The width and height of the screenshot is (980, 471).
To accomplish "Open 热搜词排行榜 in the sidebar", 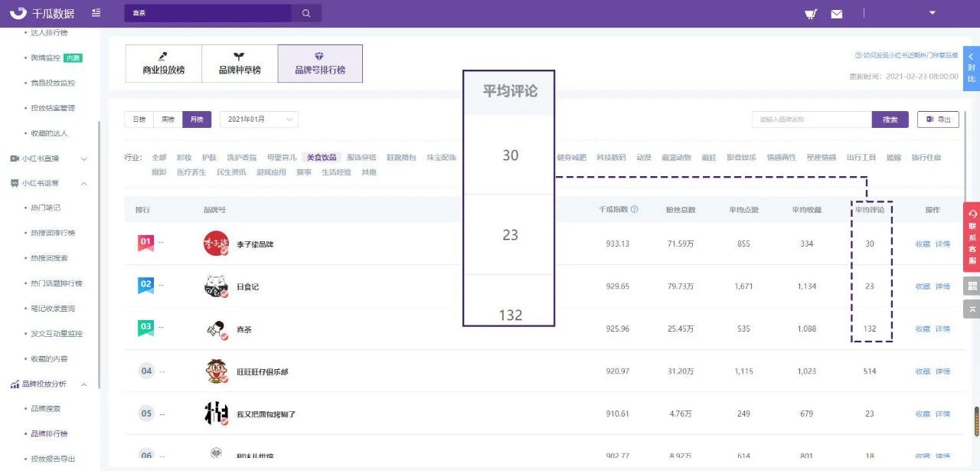I will 53,233.
